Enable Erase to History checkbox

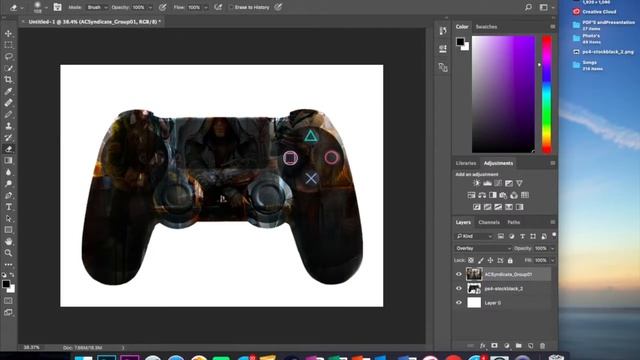231,7
